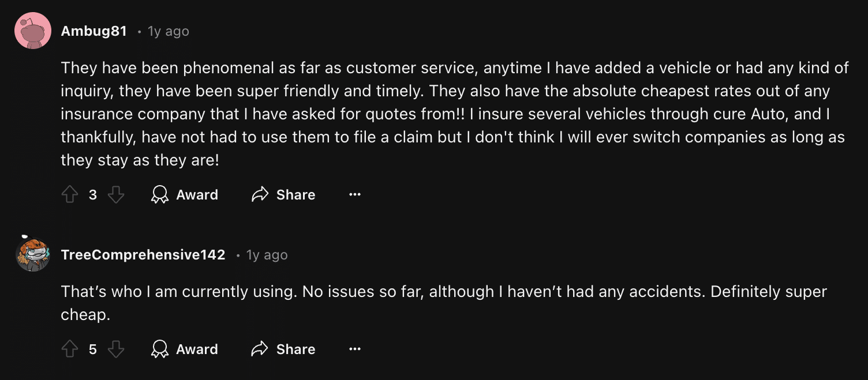The width and height of the screenshot is (868, 380).
Task: Select the vote count 3 on Ambug81's comment
Action: coord(93,194)
